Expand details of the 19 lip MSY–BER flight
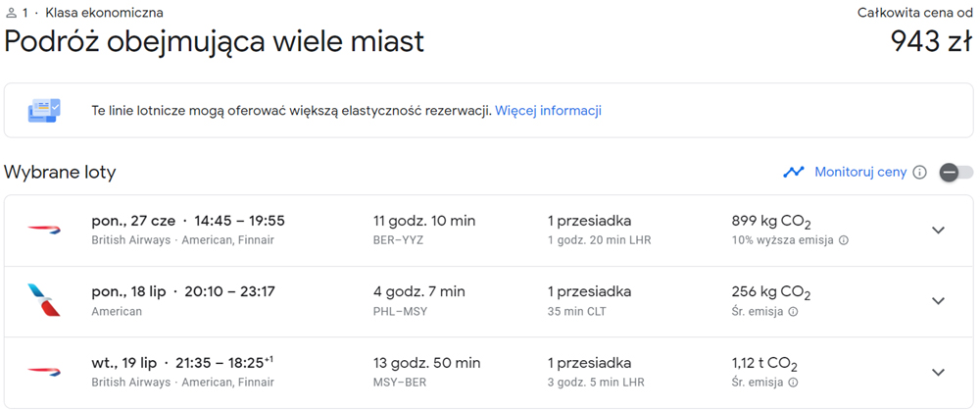The image size is (980, 412). click(x=938, y=372)
